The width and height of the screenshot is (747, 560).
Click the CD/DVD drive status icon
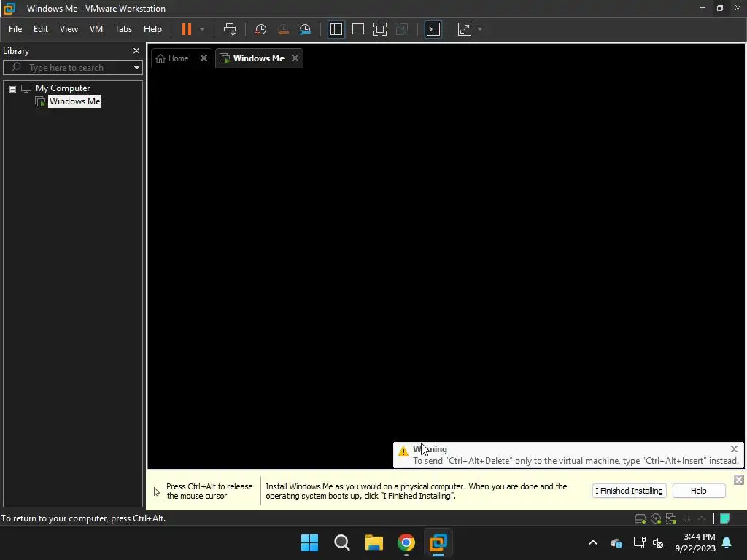click(656, 518)
